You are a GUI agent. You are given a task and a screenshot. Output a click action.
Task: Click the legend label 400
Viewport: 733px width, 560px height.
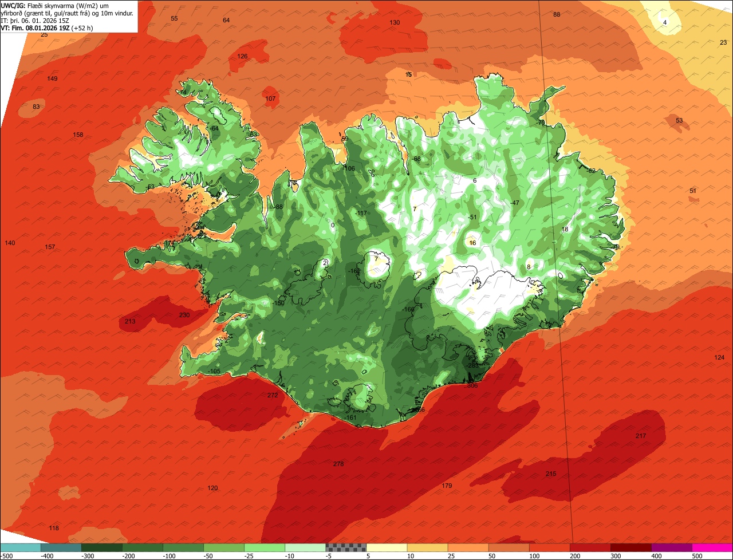coord(656,556)
